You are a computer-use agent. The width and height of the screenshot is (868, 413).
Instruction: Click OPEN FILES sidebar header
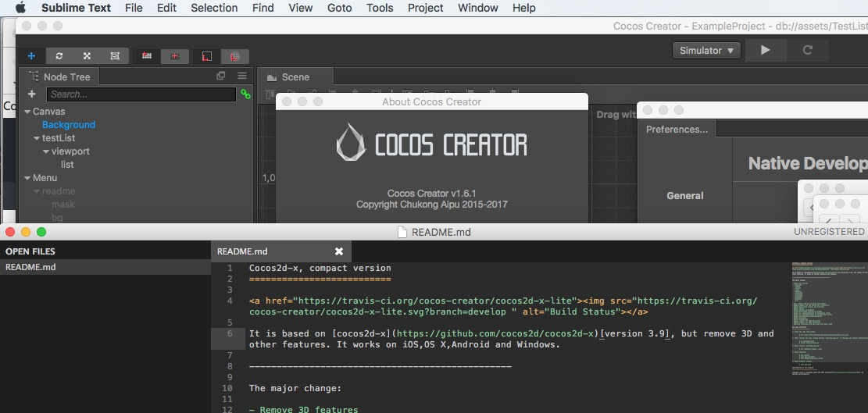(30, 251)
